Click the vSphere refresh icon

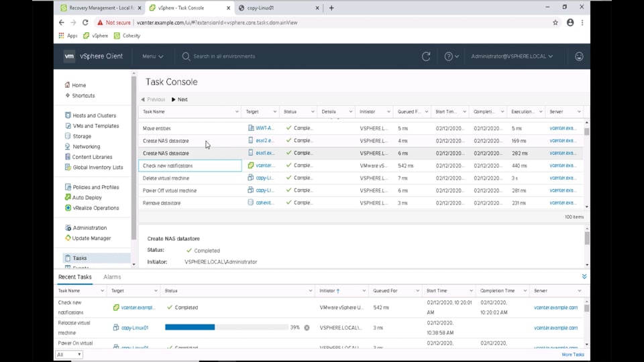(x=426, y=56)
